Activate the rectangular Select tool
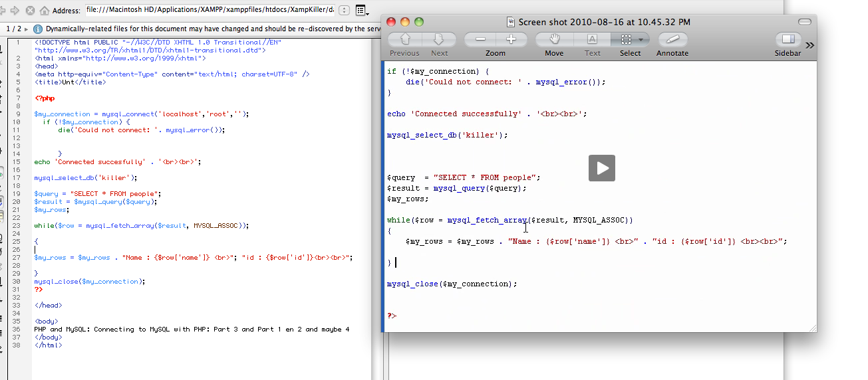The width and height of the screenshot is (868, 380). tap(625, 40)
